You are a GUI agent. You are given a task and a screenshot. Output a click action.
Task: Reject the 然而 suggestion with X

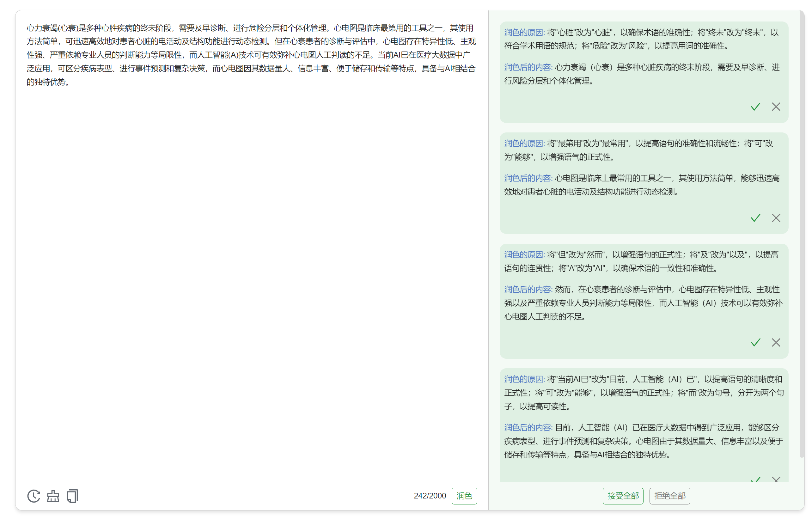pos(776,342)
